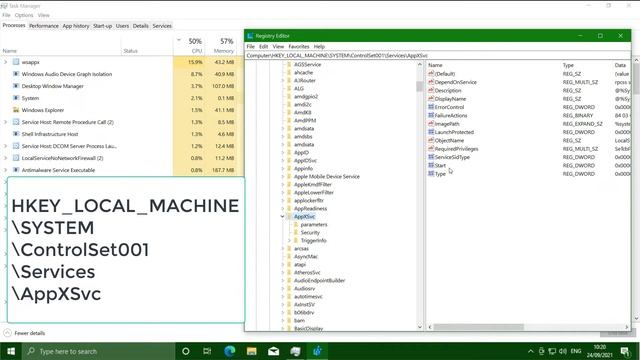Open the Registry Editor Edit menu
The height and width of the screenshot is (360, 640).
pyautogui.click(x=264, y=47)
